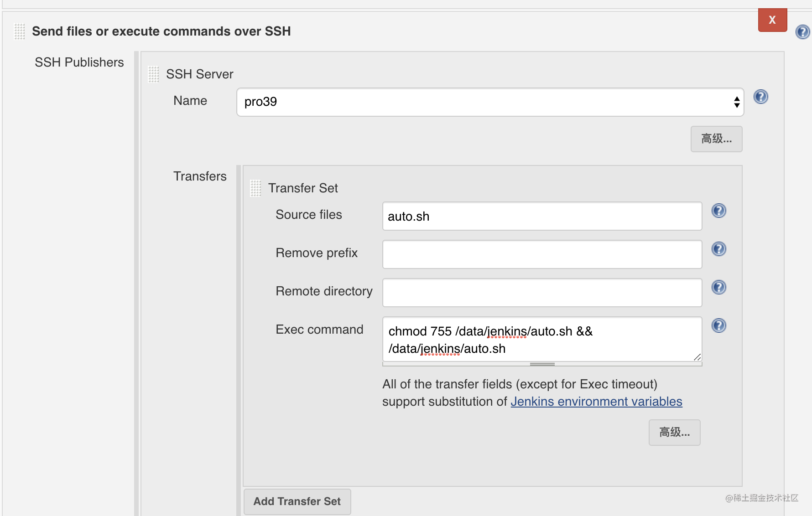Grab drag handle of Send files over SSH section
The image size is (812, 516).
[20, 31]
